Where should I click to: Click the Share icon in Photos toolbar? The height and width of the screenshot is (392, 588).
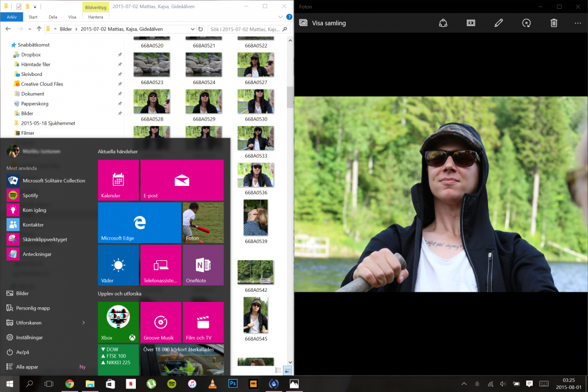443,23
